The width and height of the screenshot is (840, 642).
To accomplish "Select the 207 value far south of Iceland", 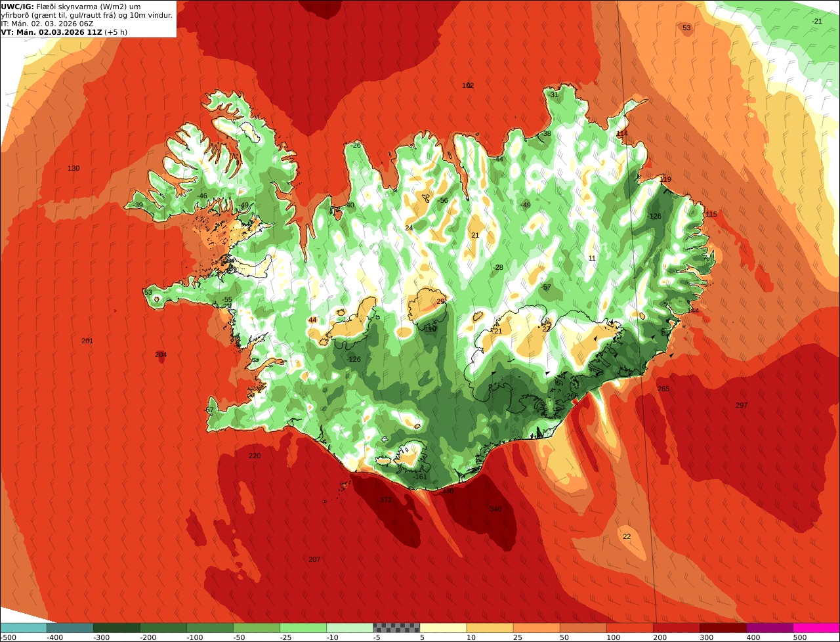I will 314,560.
